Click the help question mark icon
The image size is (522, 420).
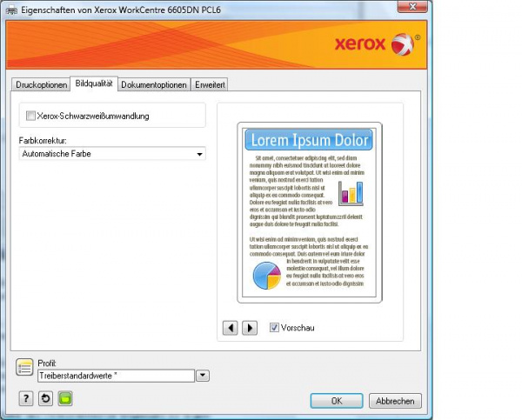tap(26, 398)
